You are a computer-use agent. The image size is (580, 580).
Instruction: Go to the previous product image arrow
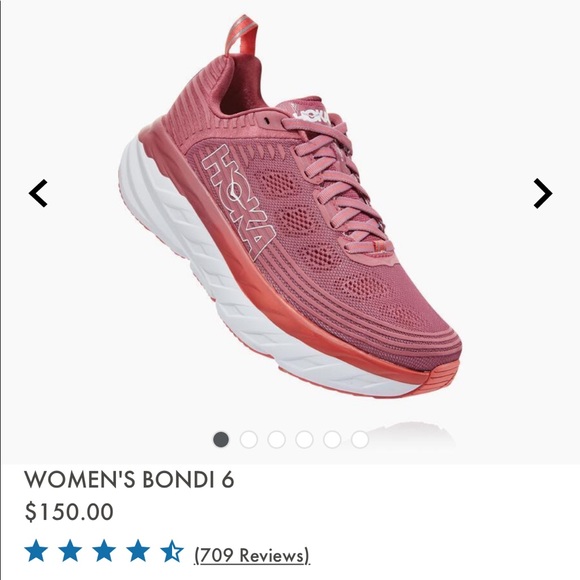tap(38, 193)
